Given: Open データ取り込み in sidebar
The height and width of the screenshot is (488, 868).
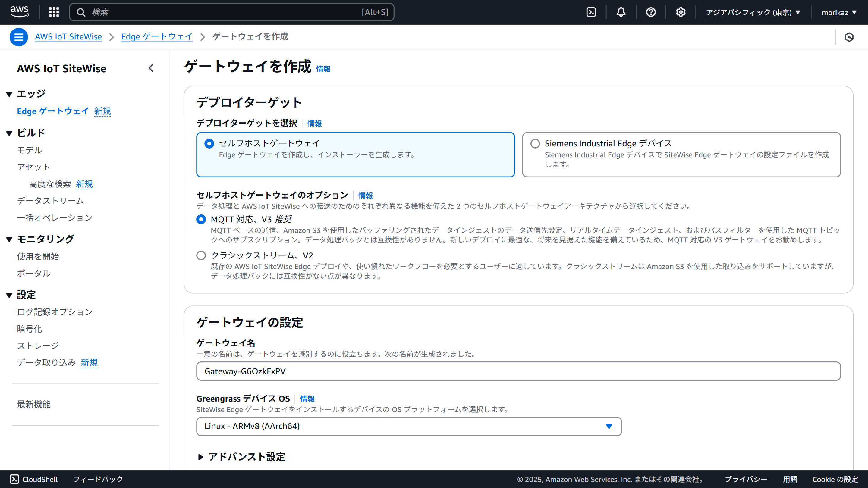Looking at the screenshot, I should coord(46,362).
